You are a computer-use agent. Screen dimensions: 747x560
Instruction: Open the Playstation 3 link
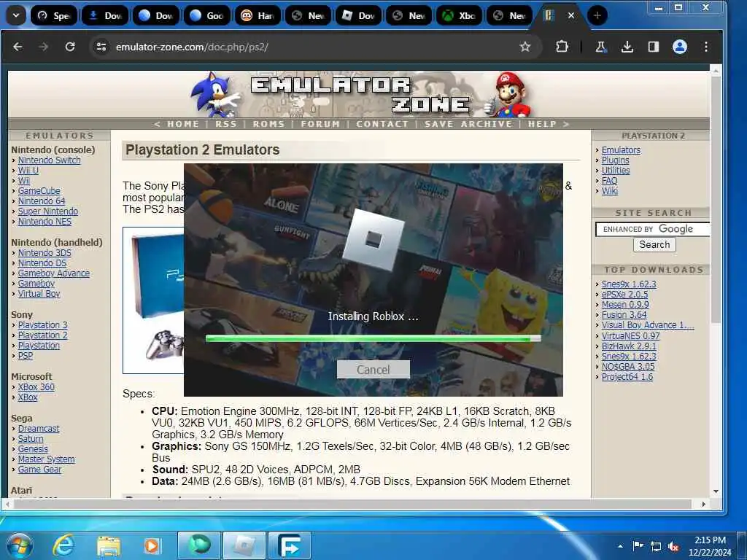pos(43,324)
